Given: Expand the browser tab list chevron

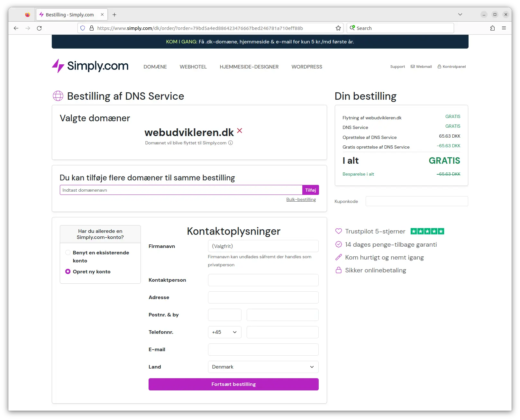Looking at the screenshot, I should pyautogui.click(x=460, y=14).
